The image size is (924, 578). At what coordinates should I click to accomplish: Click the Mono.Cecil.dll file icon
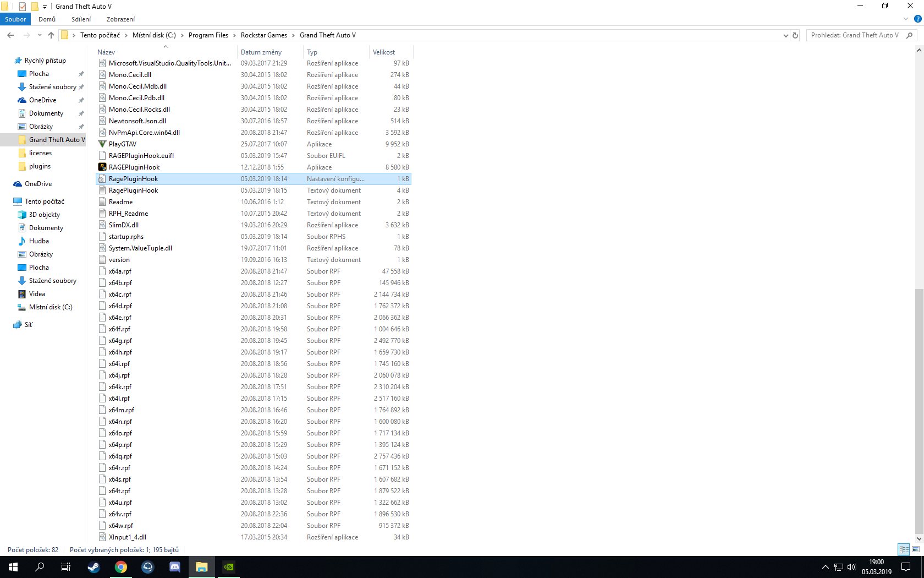(x=102, y=75)
